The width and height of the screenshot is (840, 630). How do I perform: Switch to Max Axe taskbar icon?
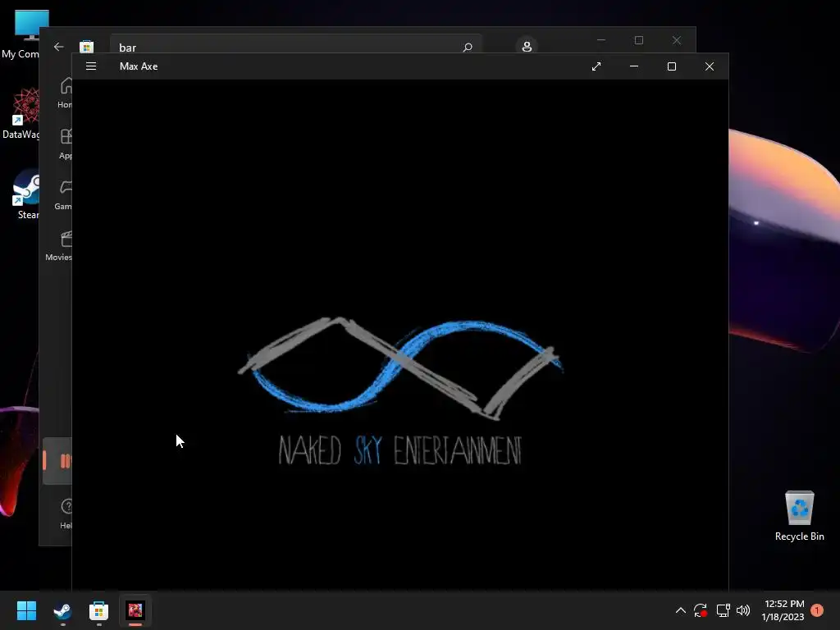coord(135,610)
